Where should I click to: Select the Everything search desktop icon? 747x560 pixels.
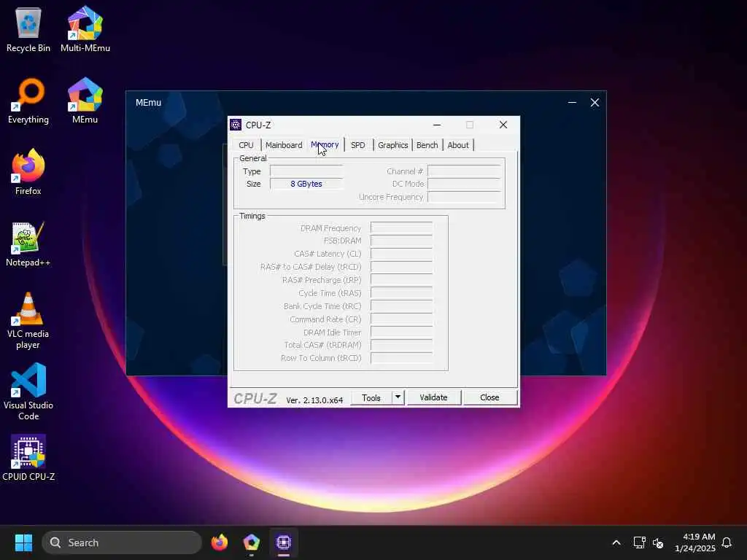[x=28, y=101]
